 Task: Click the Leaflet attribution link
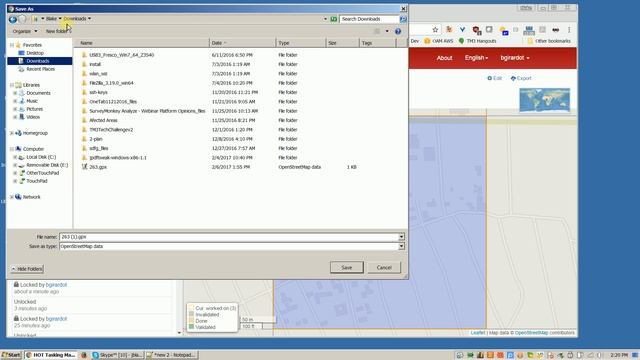tap(478, 333)
